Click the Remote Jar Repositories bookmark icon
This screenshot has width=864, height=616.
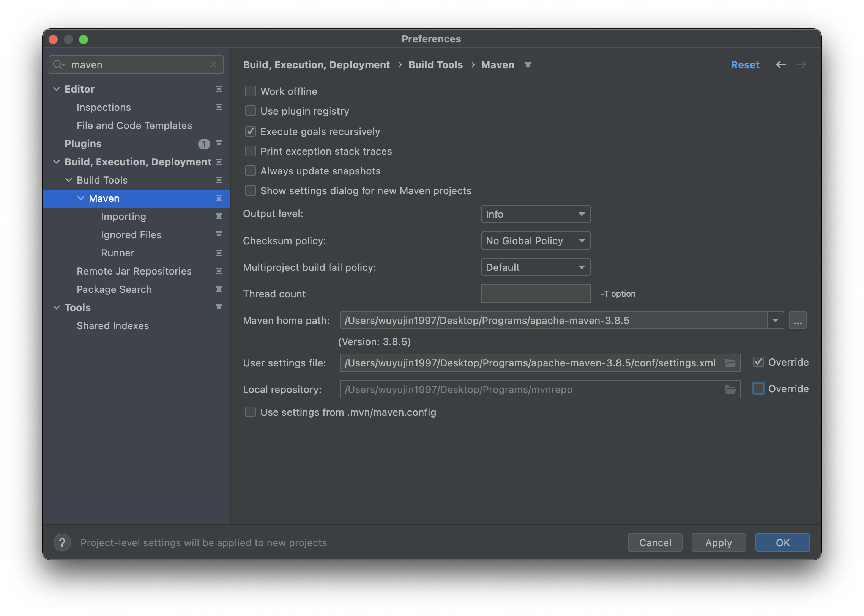[x=219, y=271]
